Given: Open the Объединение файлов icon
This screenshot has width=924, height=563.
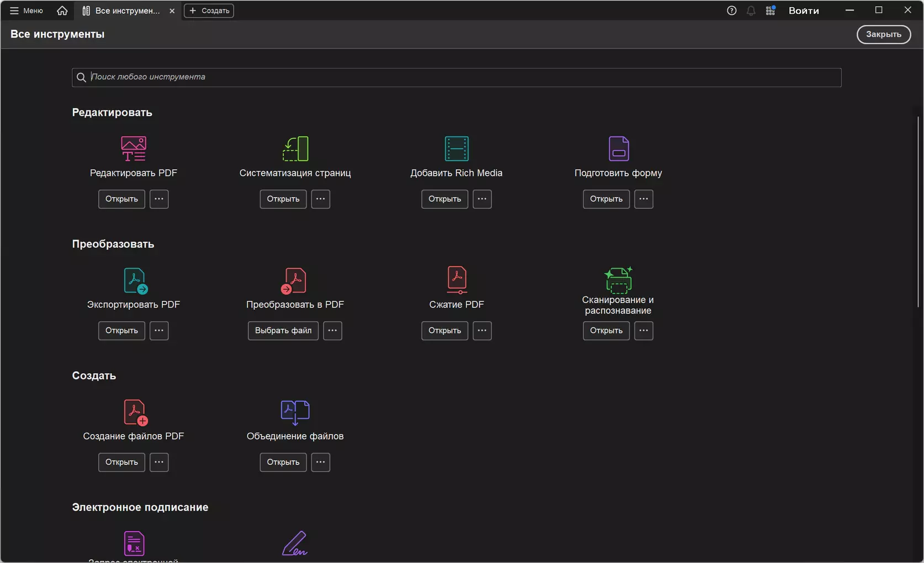Looking at the screenshot, I should click(x=295, y=412).
